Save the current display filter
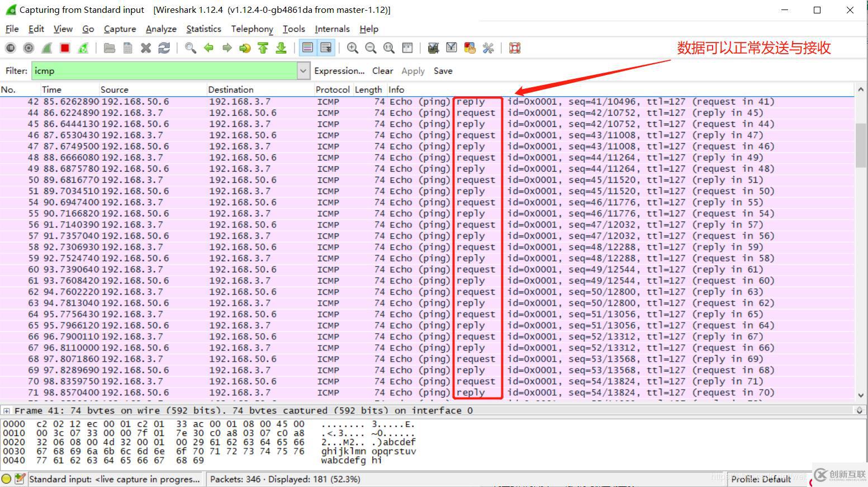 [443, 71]
